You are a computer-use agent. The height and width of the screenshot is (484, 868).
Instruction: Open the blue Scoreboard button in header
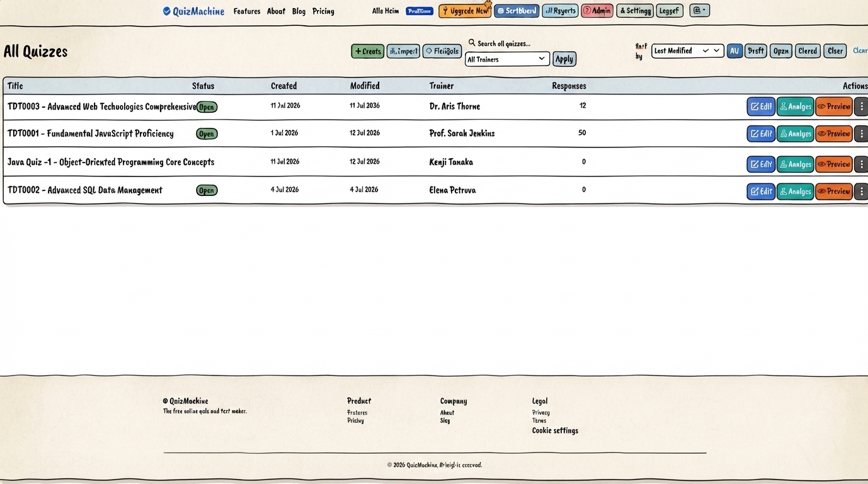[x=517, y=11]
